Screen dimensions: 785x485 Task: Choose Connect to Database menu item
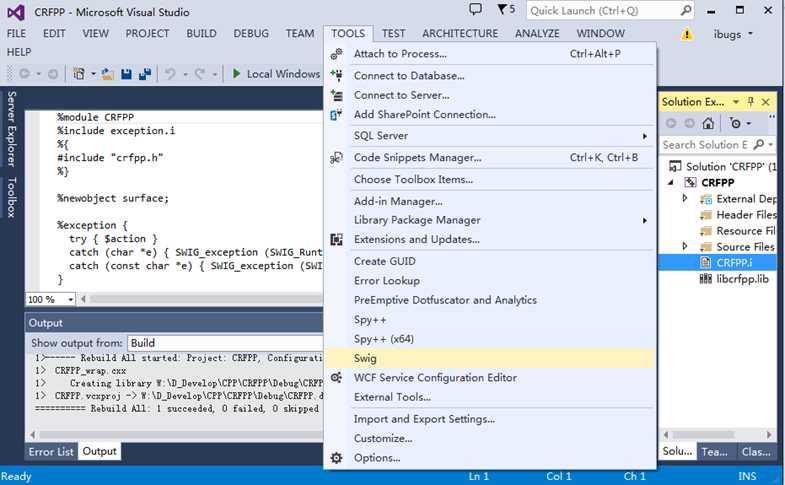click(490, 76)
